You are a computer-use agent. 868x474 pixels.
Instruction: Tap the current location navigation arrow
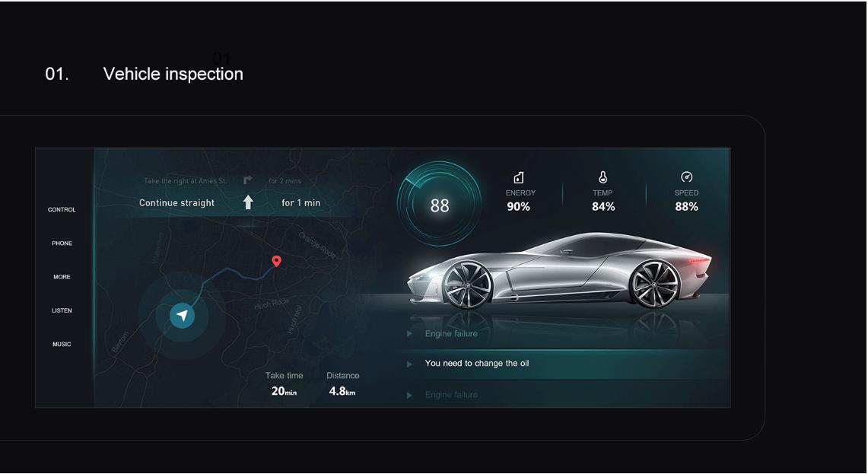click(x=182, y=316)
